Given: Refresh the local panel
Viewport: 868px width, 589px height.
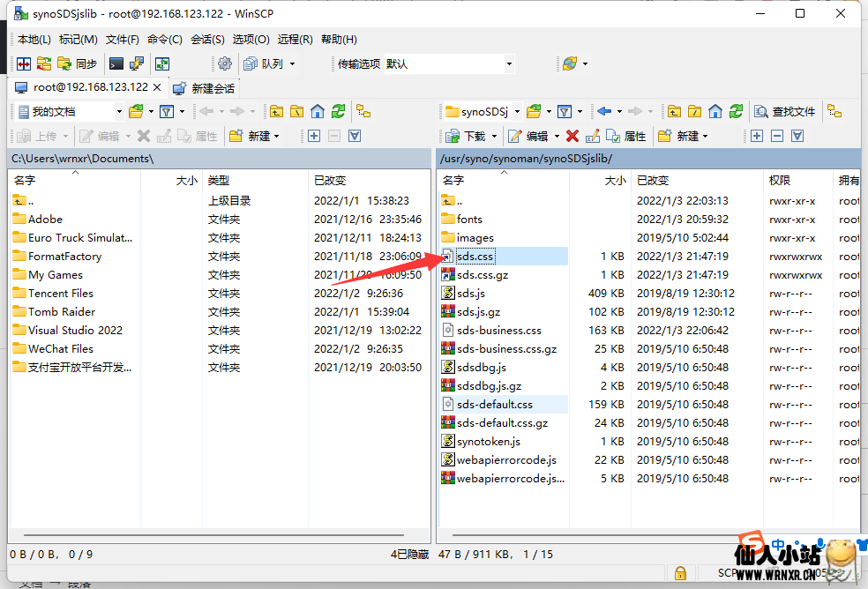Looking at the screenshot, I should (338, 112).
